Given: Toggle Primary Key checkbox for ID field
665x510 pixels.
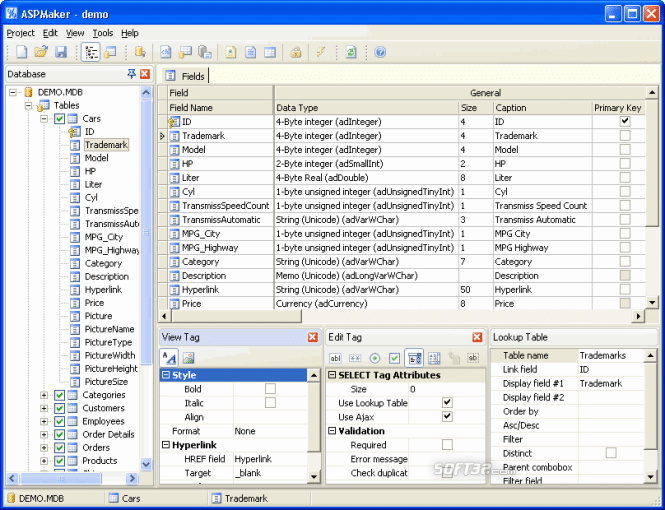Looking at the screenshot, I should (x=625, y=121).
